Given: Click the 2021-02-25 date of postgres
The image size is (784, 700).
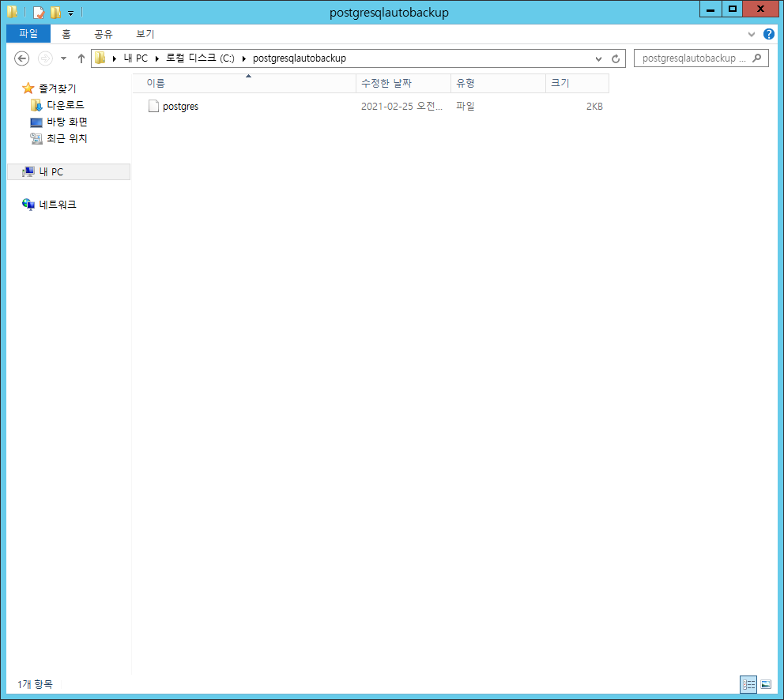Looking at the screenshot, I should pos(401,106).
